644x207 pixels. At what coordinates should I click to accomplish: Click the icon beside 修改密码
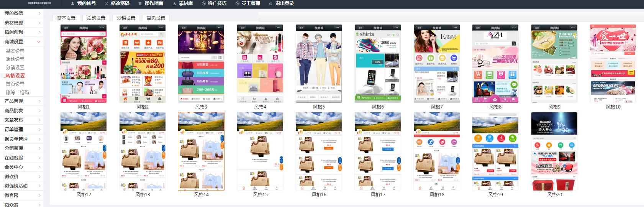click(106, 3)
